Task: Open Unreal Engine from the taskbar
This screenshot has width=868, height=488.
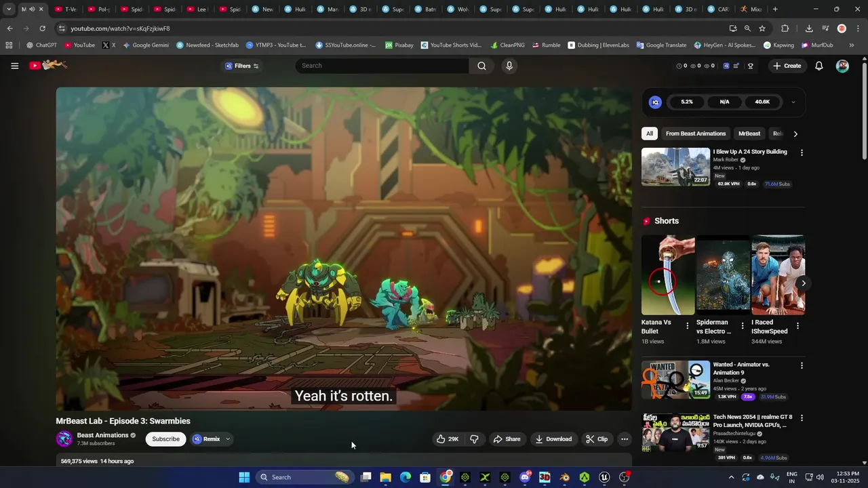Action: click(604, 477)
